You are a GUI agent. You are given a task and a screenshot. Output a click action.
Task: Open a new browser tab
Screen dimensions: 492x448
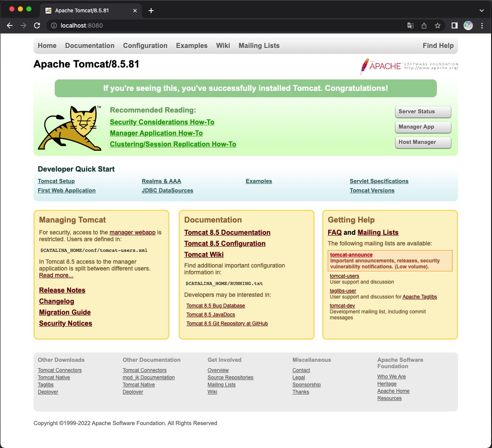pos(151,11)
